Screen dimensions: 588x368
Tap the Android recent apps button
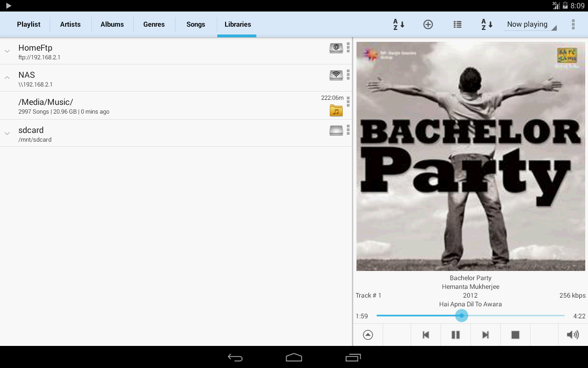point(353,357)
